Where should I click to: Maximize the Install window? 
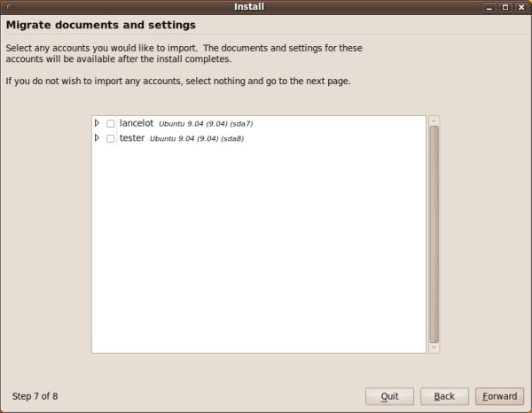tap(505, 7)
